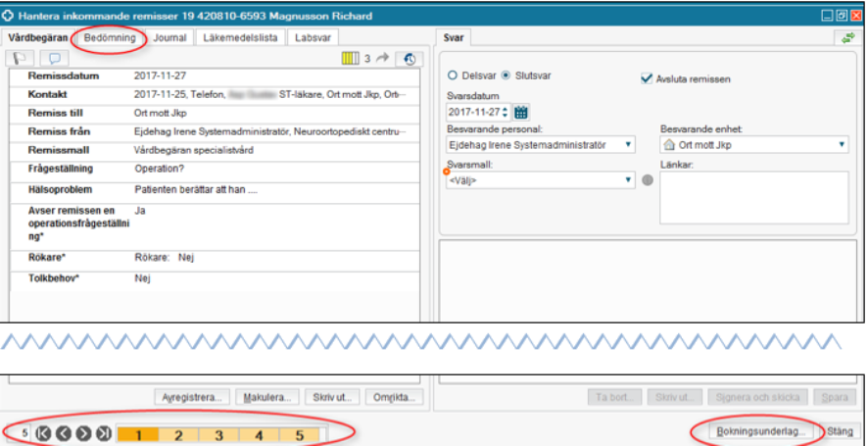This screenshot has width=868, height=446.
Task: Expand the Besvarande personal dropdown
Action: coord(628,145)
